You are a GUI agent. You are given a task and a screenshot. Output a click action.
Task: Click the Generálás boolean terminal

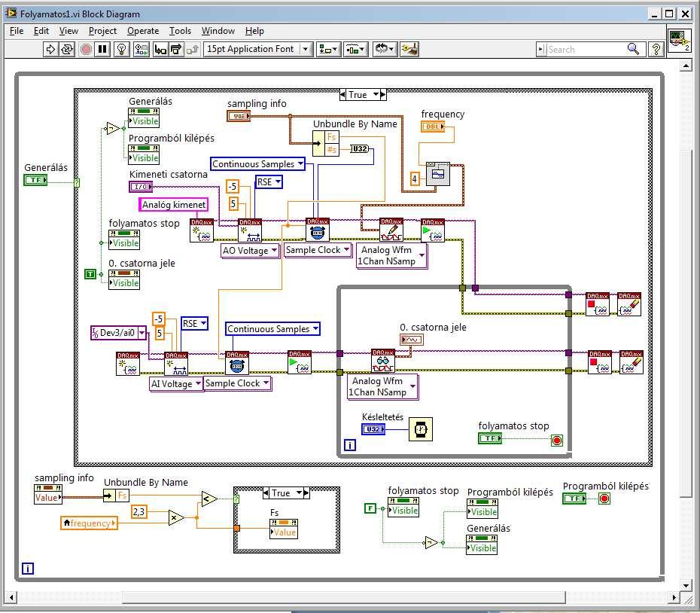[x=35, y=180]
